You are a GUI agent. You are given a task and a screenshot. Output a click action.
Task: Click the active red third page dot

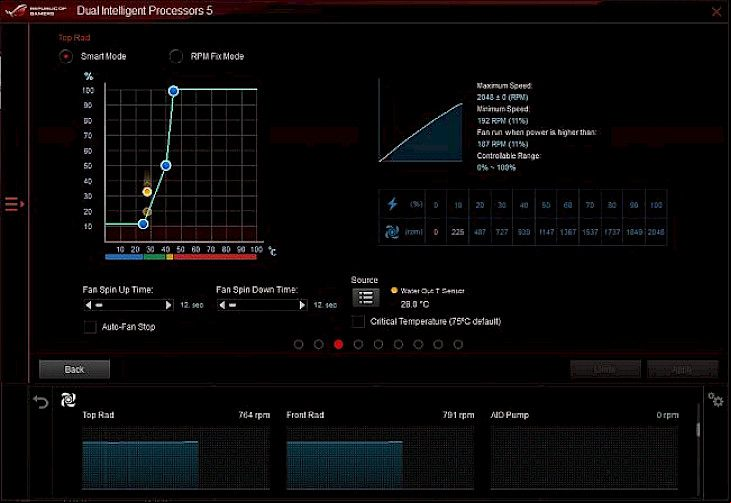tap(339, 345)
